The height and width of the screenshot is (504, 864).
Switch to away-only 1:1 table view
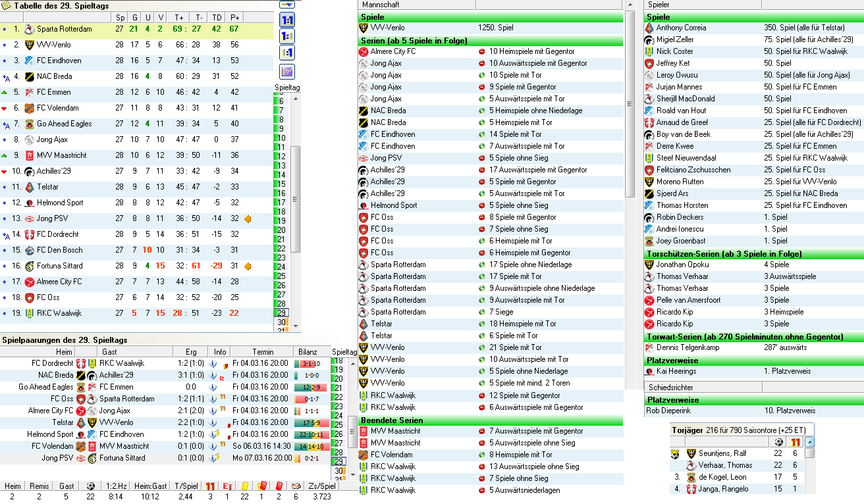pyautogui.click(x=287, y=53)
